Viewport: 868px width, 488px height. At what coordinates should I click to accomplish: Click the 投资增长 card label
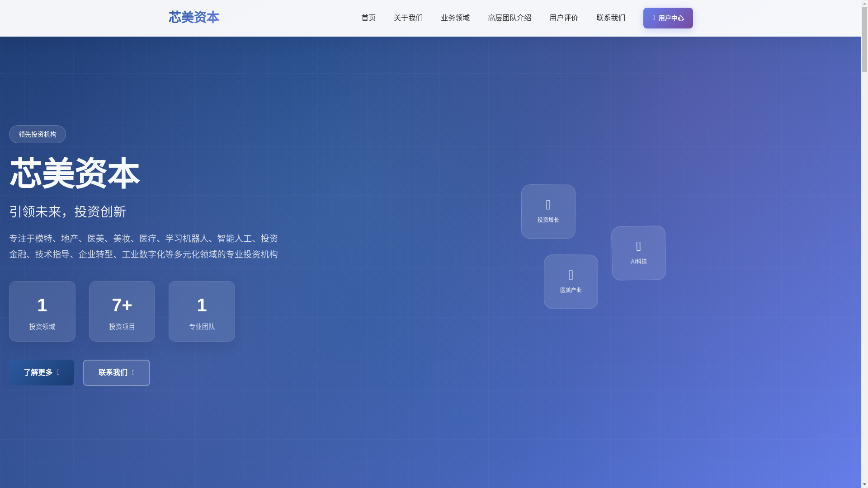point(548,220)
